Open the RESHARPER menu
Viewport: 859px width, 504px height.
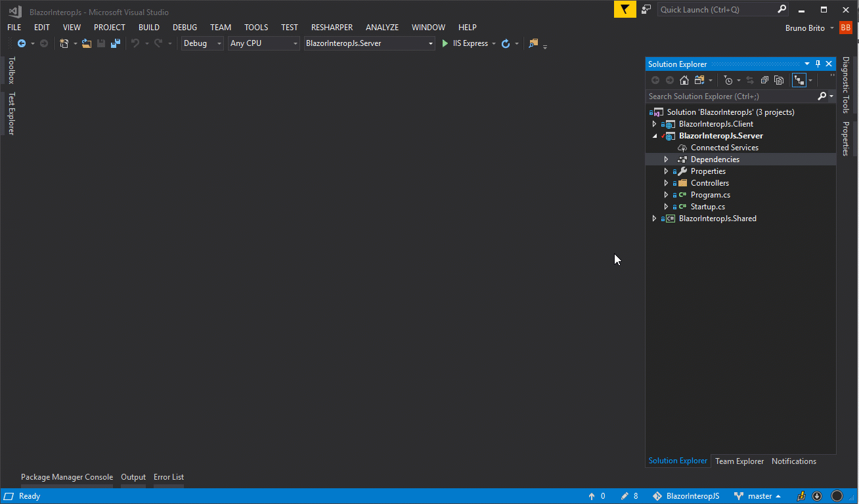332,27
